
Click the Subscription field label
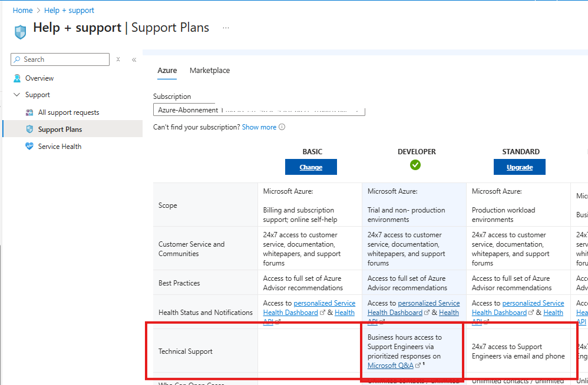coord(172,97)
